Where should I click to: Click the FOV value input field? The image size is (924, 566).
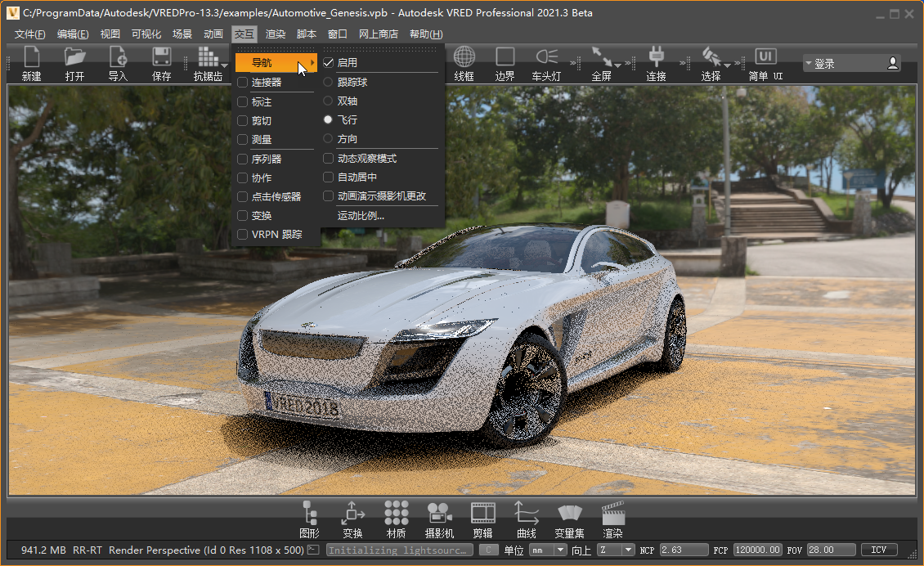click(830, 550)
